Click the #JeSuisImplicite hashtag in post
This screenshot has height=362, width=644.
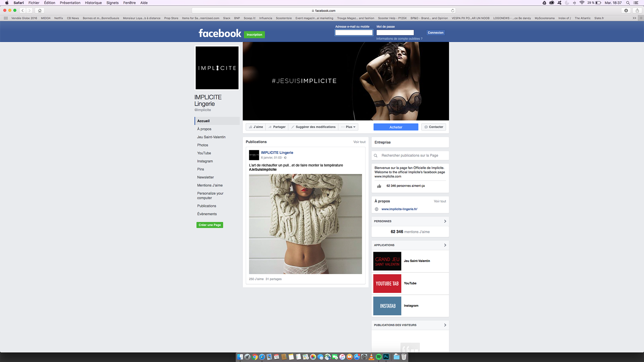[x=263, y=170]
